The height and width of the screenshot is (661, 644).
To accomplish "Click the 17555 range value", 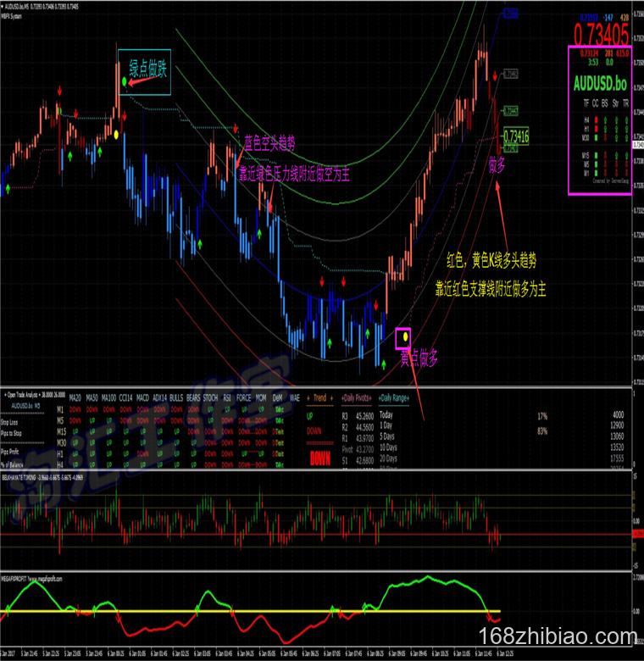I will pyautogui.click(x=617, y=458).
